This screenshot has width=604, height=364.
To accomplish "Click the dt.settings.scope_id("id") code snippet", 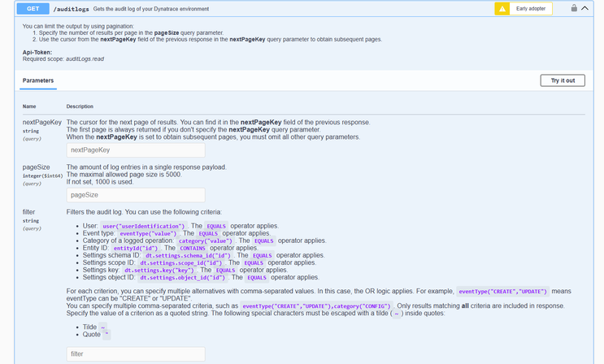I will point(180,263).
